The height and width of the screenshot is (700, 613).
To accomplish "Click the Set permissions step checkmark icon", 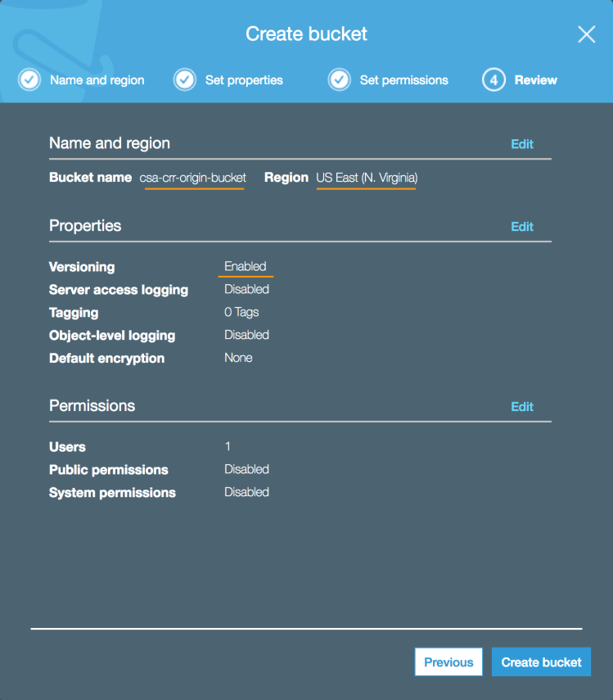I will (339, 80).
